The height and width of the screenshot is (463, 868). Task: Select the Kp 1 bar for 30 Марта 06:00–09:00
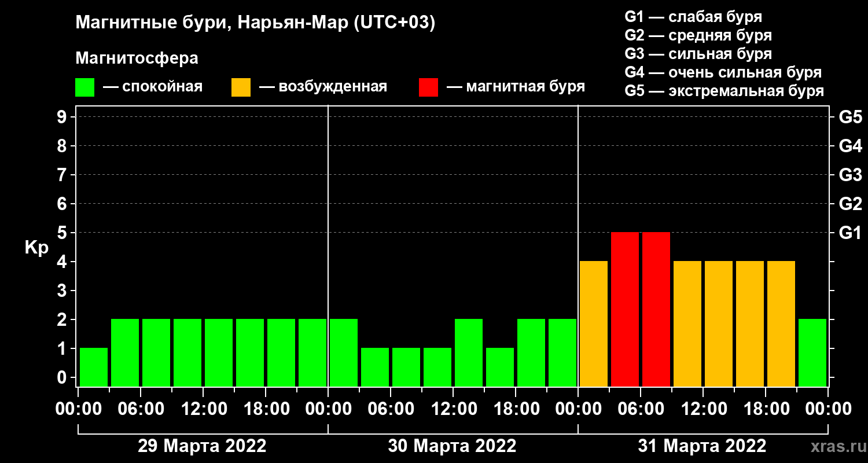click(x=406, y=367)
